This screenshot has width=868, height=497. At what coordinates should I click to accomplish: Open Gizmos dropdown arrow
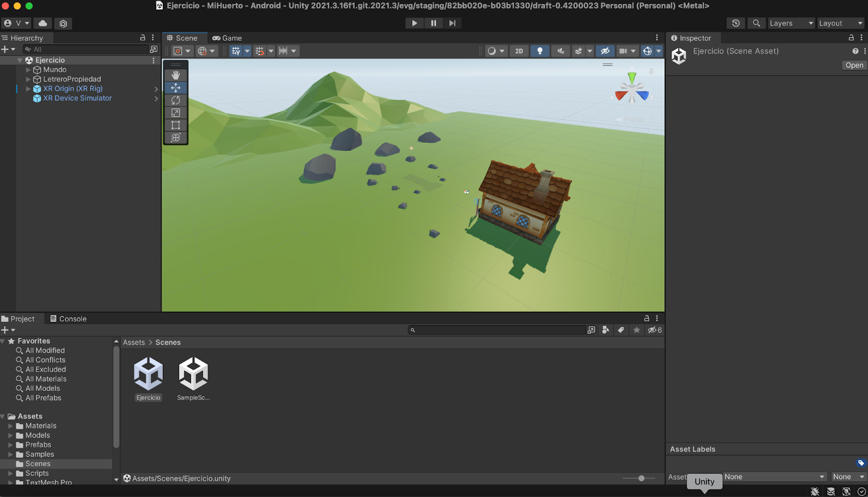click(659, 51)
